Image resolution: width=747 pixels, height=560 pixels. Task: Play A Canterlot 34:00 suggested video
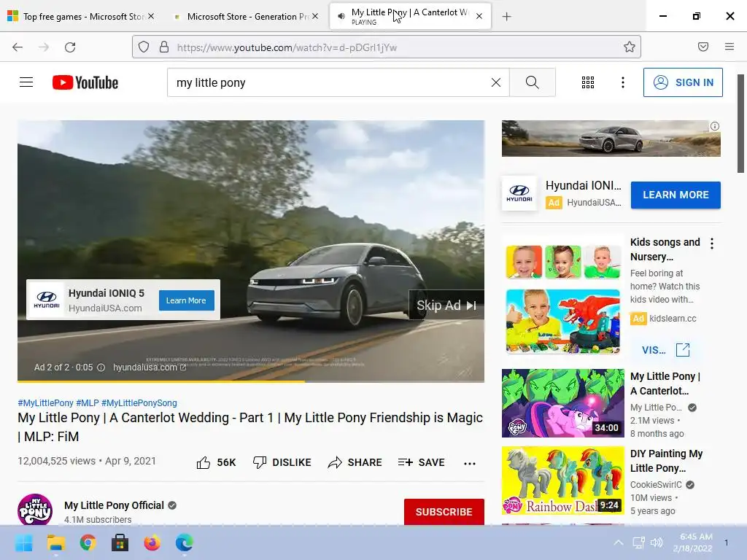pyautogui.click(x=562, y=402)
